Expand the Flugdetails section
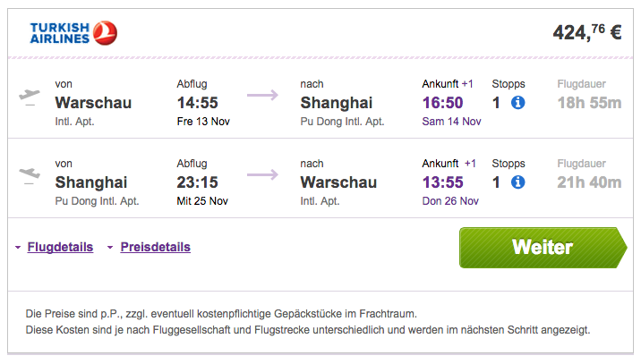 (60, 247)
